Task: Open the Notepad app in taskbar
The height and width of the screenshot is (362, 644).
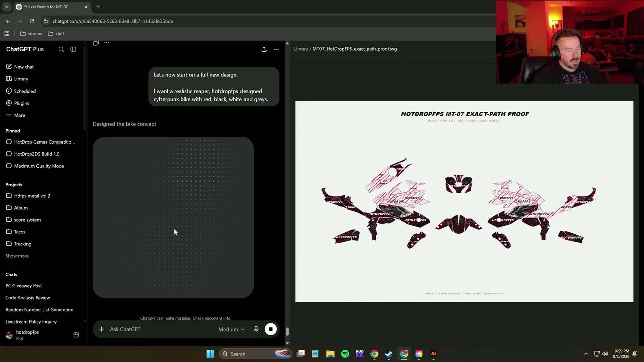Action: tap(315, 354)
